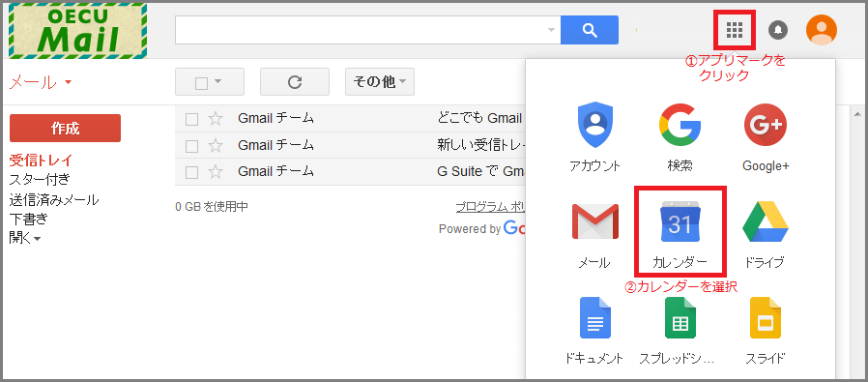Click the refresh button in toolbar
Image resolution: width=868 pixels, height=382 pixels.
(x=295, y=82)
